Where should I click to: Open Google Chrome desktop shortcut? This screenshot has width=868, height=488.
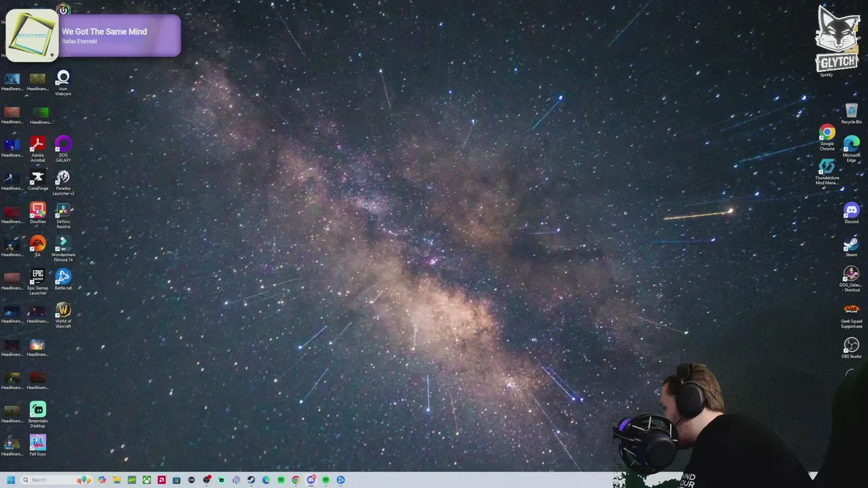pos(827,138)
